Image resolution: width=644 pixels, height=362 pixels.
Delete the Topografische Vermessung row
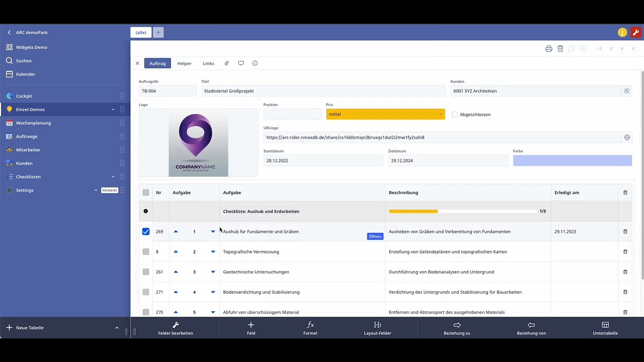coord(625,252)
